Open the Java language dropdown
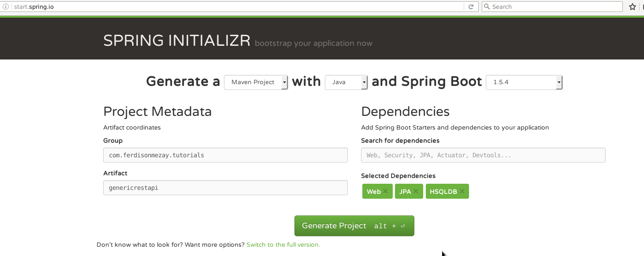Image resolution: width=644 pixels, height=256 pixels. (346, 82)
